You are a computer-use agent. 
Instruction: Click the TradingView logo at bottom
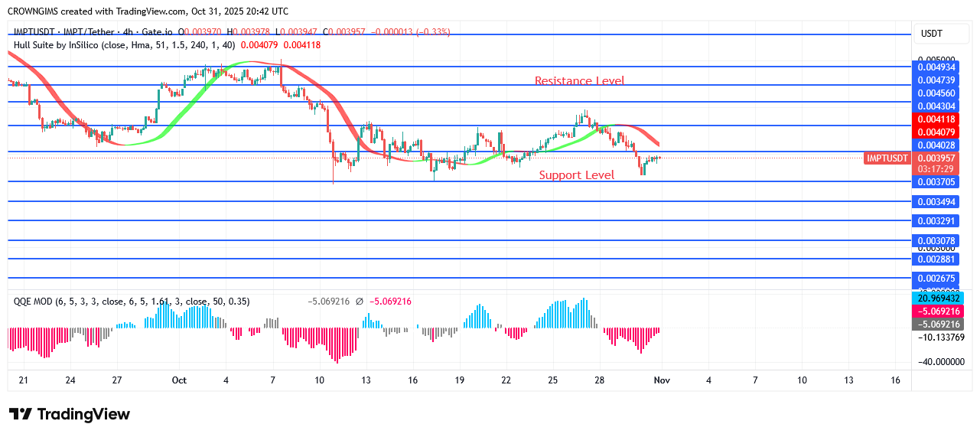point(70,414)
